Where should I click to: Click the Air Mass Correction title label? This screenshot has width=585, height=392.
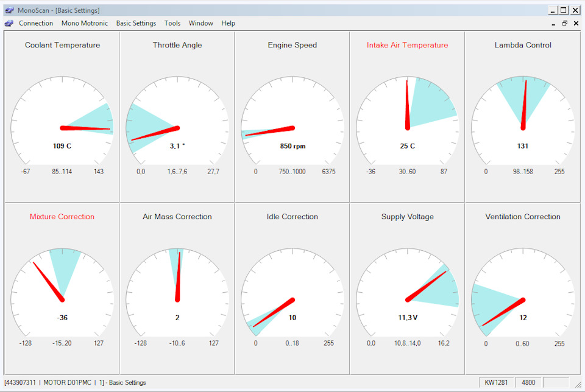point(177,217)
